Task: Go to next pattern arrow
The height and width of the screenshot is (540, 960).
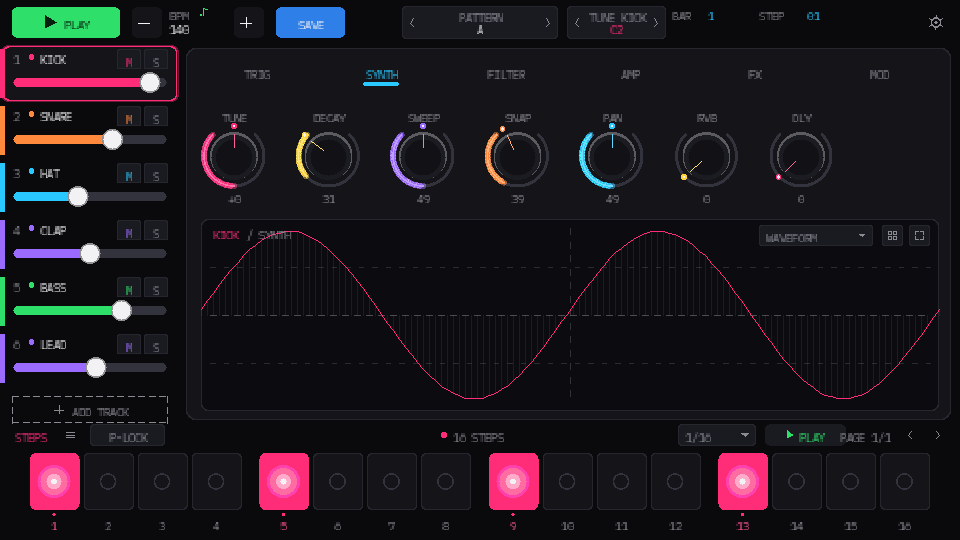Action: [x=547, y=23]
